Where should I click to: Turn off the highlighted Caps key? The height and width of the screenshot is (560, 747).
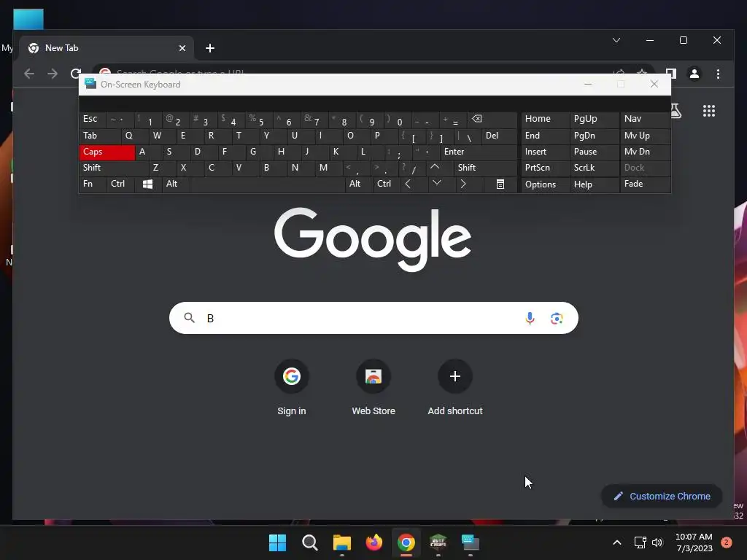107,152
